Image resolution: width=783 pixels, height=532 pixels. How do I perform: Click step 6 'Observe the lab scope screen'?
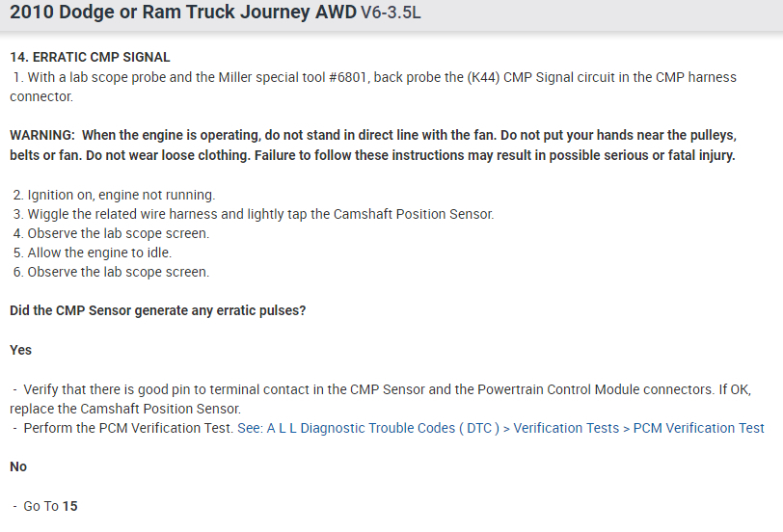[113, 272]
